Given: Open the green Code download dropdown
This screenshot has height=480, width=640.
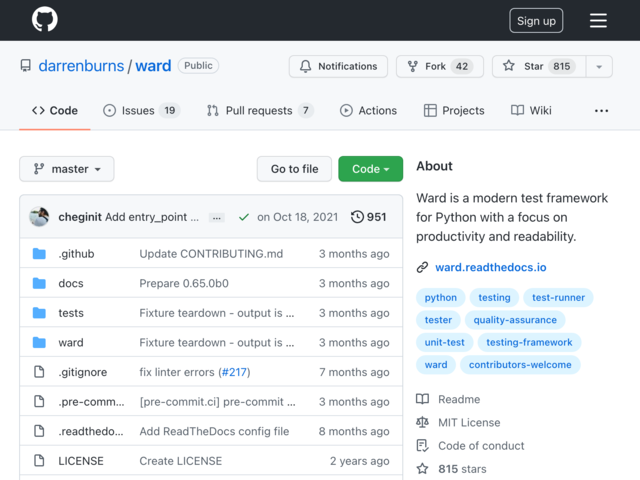Looking at the screenshot, I should click(x=370, y=169).
